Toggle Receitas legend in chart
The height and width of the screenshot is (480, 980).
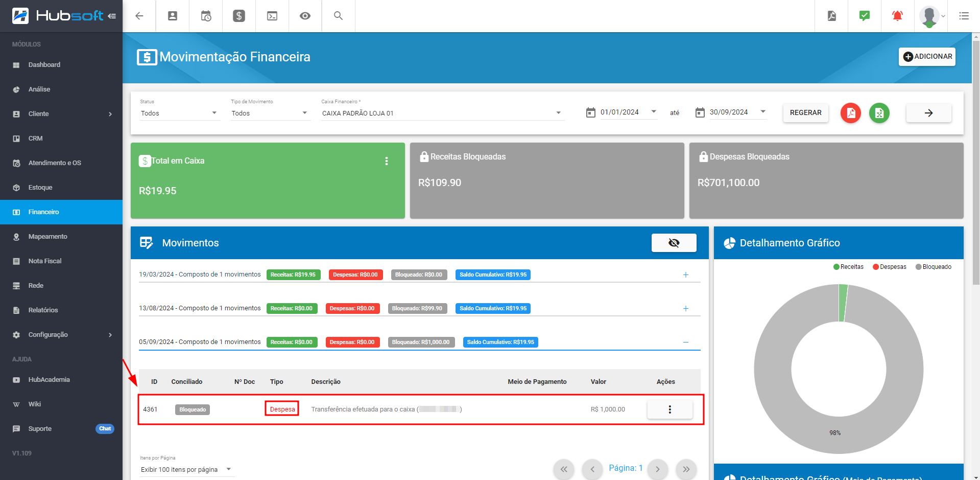[848, 267]
